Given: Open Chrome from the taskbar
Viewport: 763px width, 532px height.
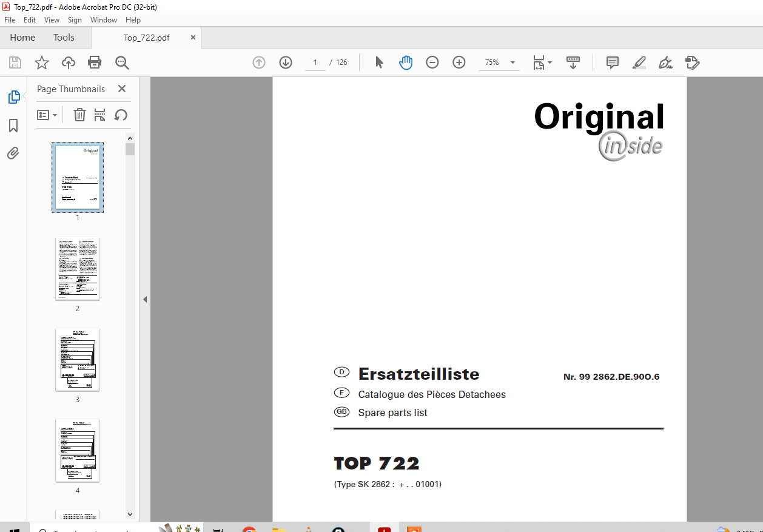Looking at the screenshot, I should [x=249, y=528].
